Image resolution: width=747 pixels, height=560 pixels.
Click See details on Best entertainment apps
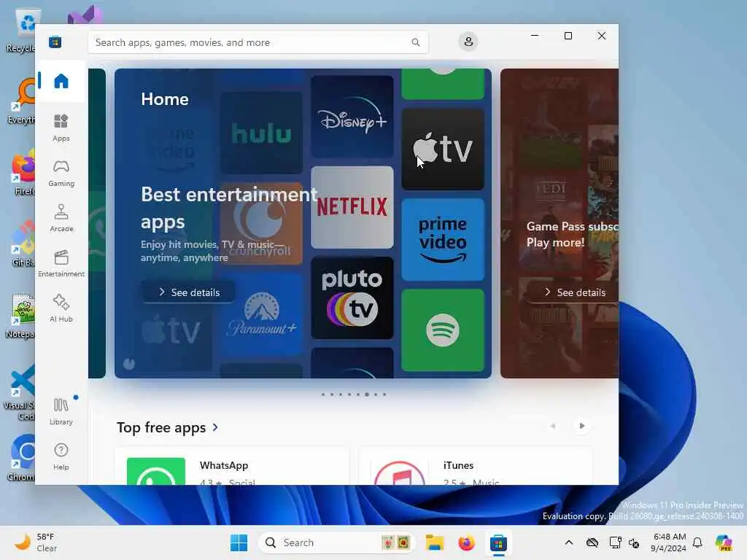[x=189, y=292]
